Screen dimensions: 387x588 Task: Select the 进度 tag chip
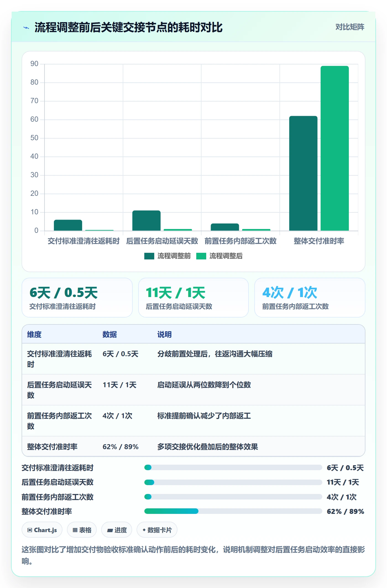pos(117,530)
